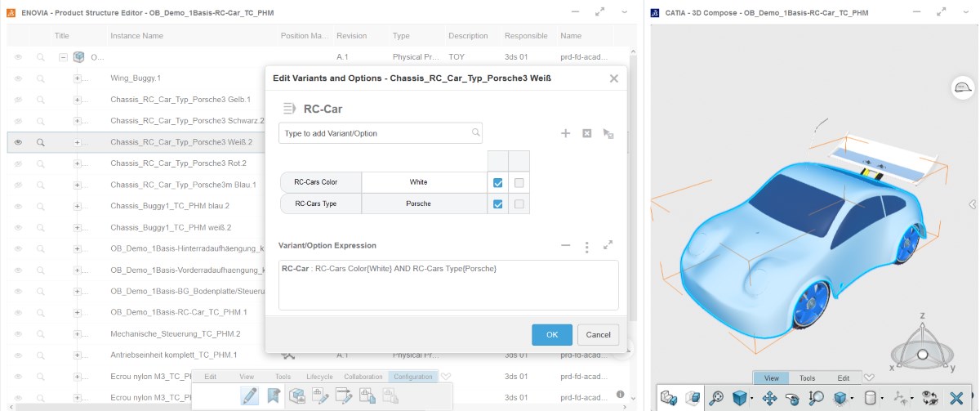980x411 pixels.
Task: Open the blue cube view dropdown arrow
Action: pyautogui.click(x=751, y=400)
